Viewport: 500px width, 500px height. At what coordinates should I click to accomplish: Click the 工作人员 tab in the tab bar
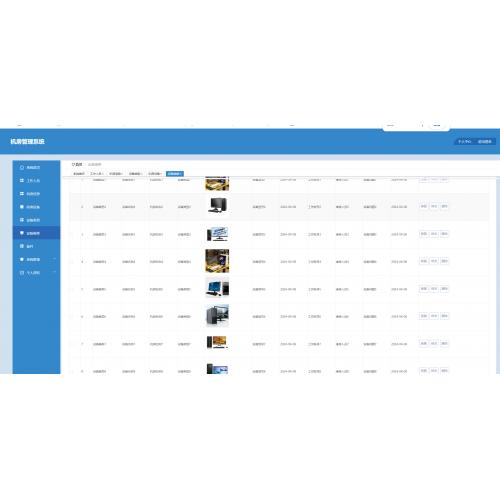[x=97, y=174]
